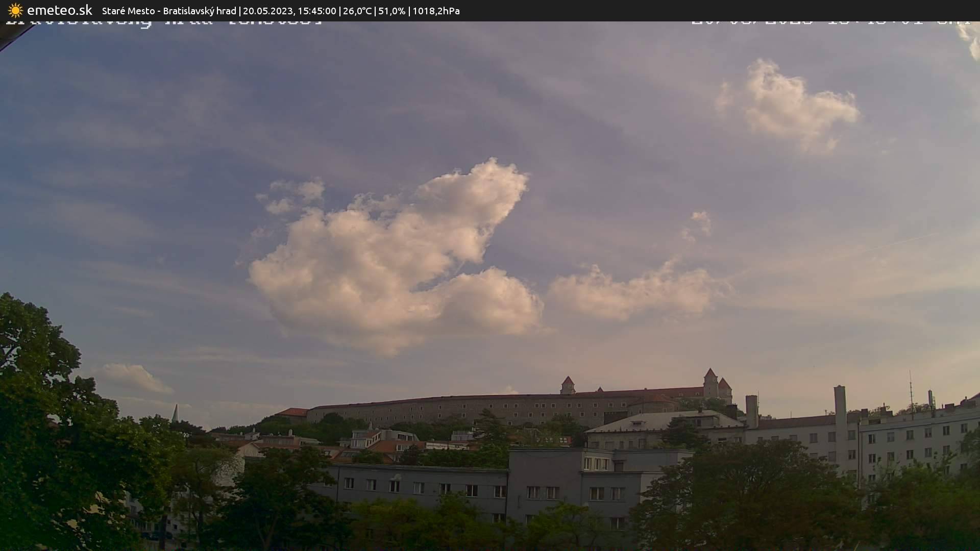Expand the Staré Mesto location selector

[129, 10]
